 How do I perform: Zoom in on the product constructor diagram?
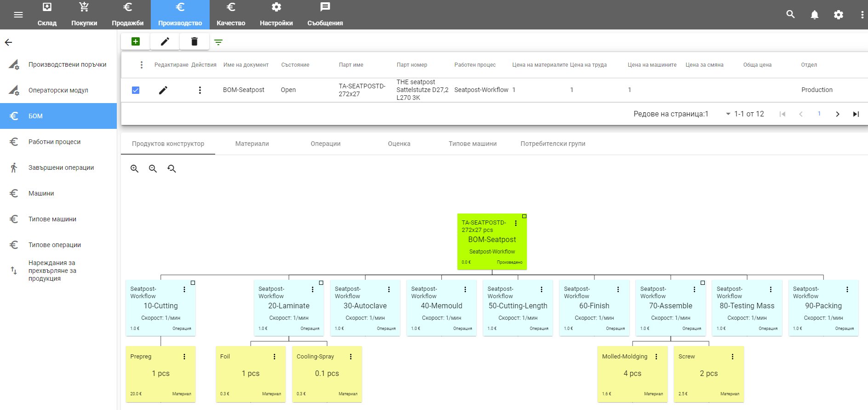pos(134,169)
